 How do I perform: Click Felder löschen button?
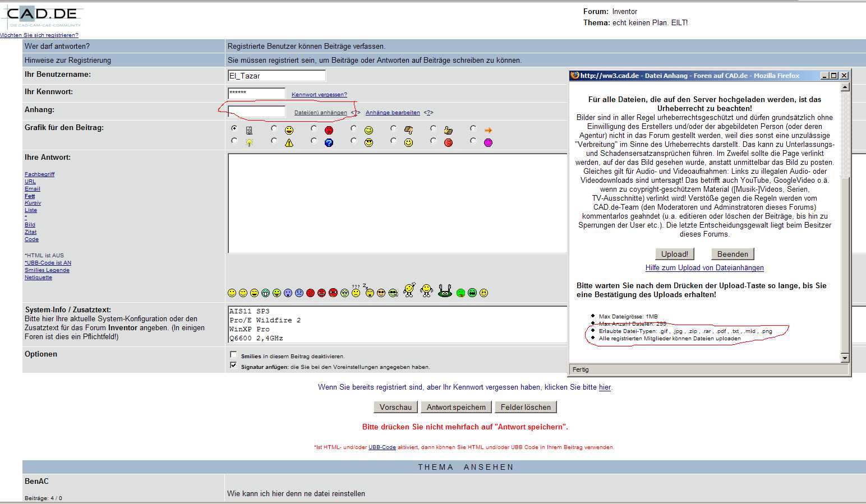[x=526, y=407]
